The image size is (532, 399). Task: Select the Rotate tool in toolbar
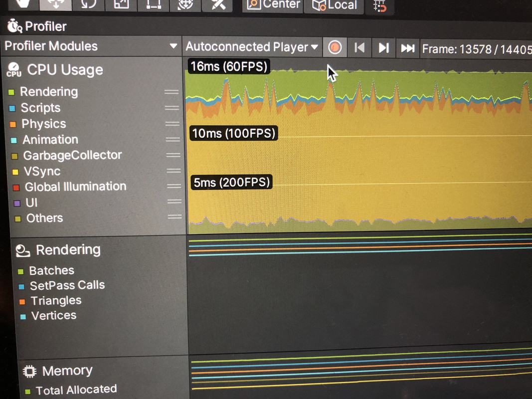88,4
